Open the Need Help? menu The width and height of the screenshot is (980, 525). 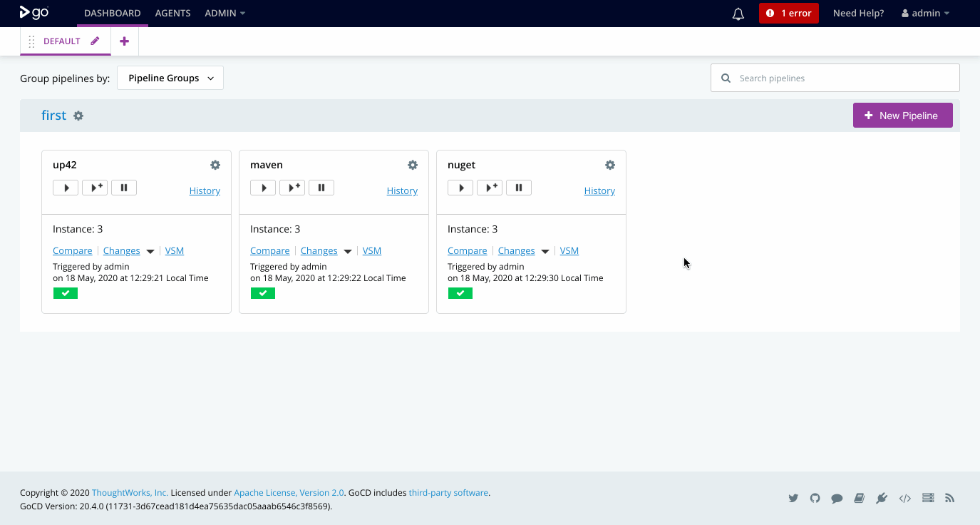click(x=858, y=14)
